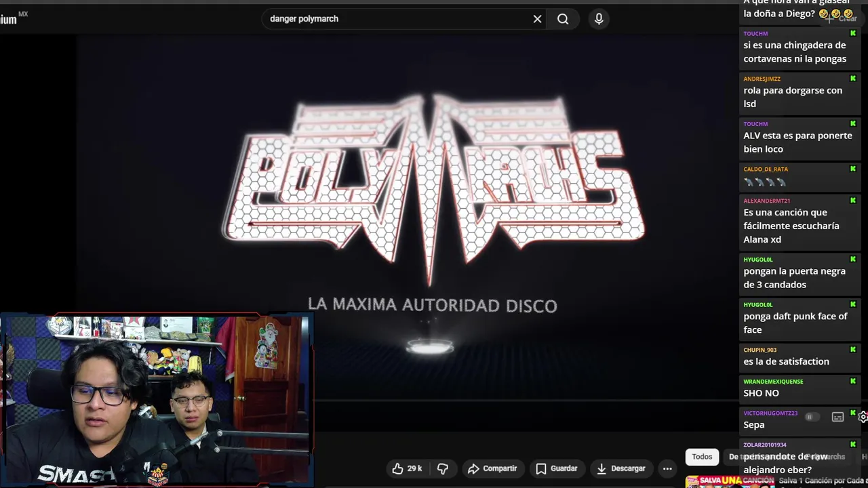Click Kick badge on ANDRESJIMZZ message
This screenshot has height=488, width=868.
click(x=853, y=79)
